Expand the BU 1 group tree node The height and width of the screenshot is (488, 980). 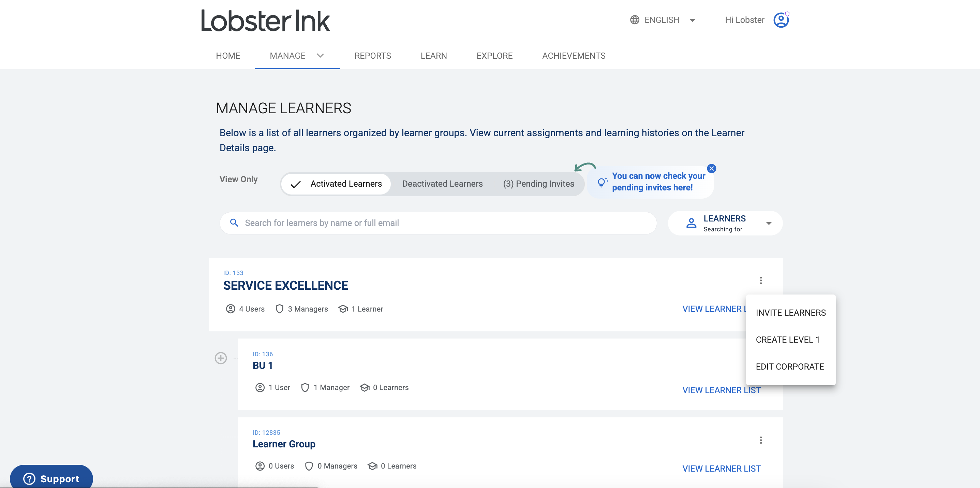pos(221,358)
